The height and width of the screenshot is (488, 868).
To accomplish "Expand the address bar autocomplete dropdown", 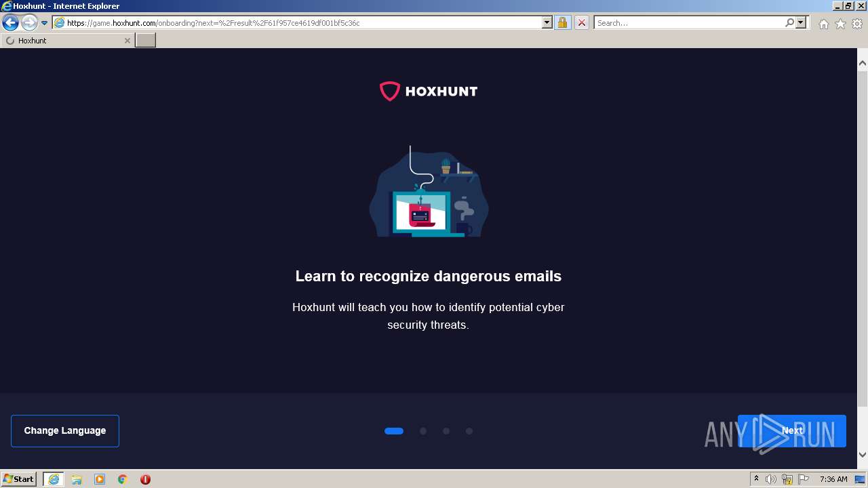I will [547, 23].
